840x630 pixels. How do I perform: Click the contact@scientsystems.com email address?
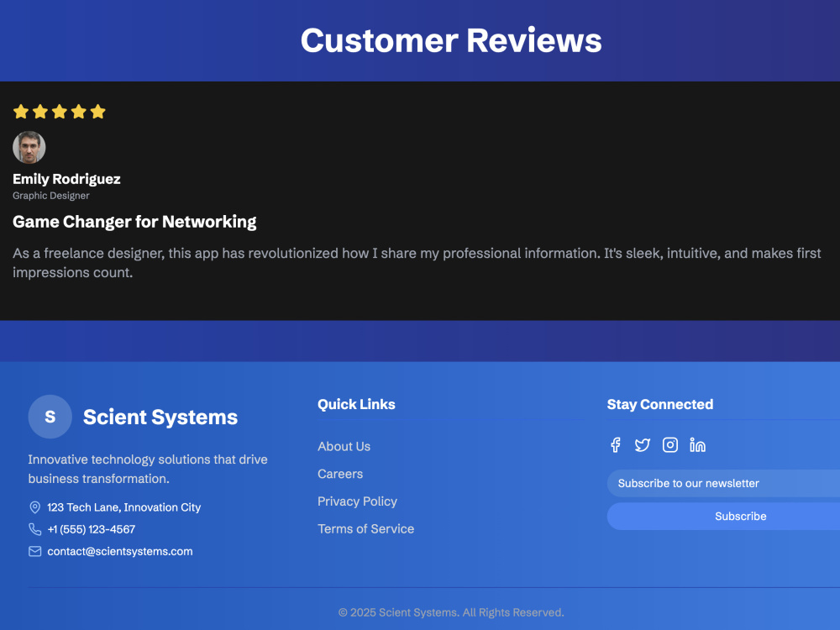[x=120, y=551]
